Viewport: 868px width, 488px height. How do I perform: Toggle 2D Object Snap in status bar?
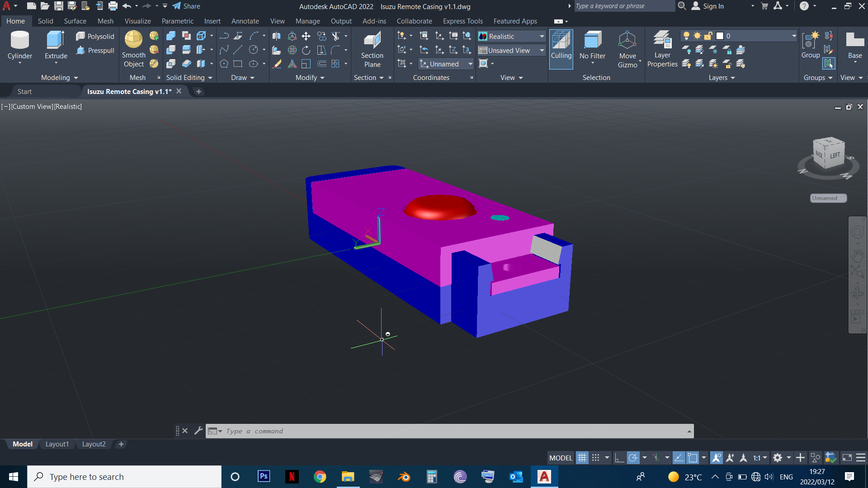[693, 458]
